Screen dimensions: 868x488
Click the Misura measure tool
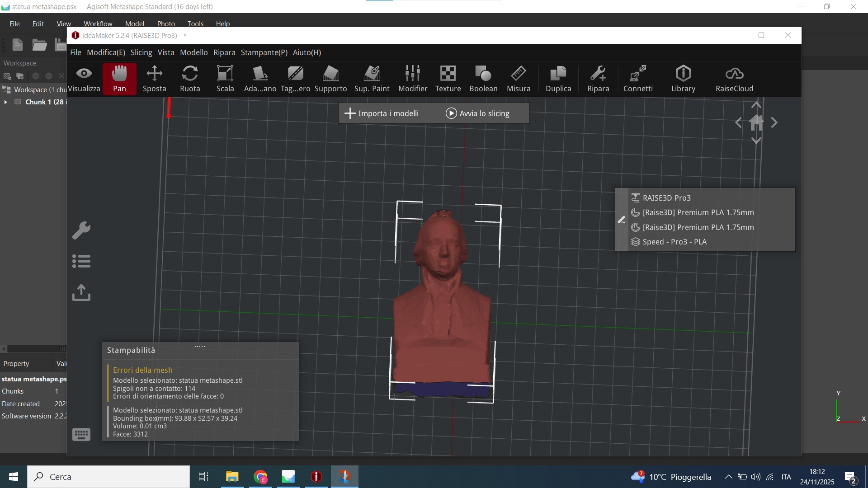click(519, 79)
